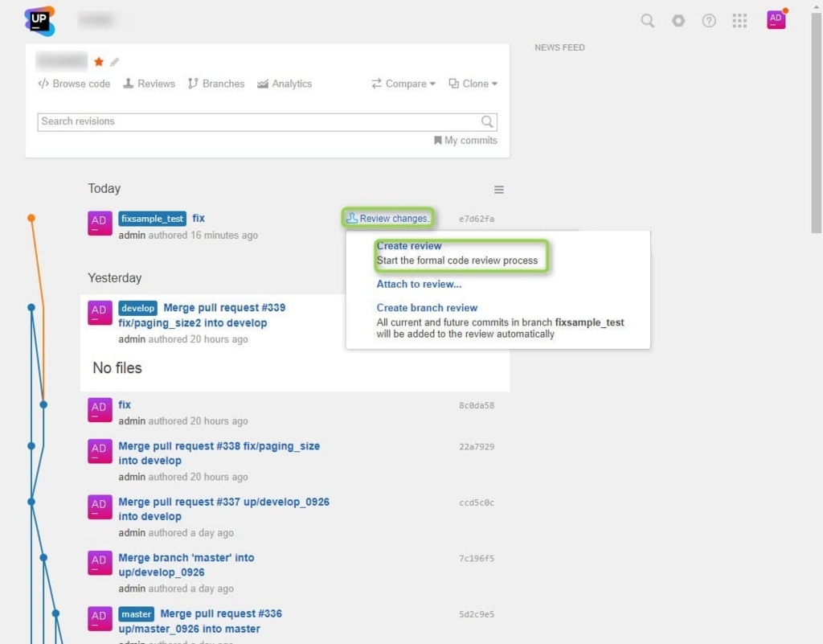The width and height of the screenshot is (823, 644).
Task: Click the search revisions magnifier icon
Action: pyautogui.click(x=487, y=121)
